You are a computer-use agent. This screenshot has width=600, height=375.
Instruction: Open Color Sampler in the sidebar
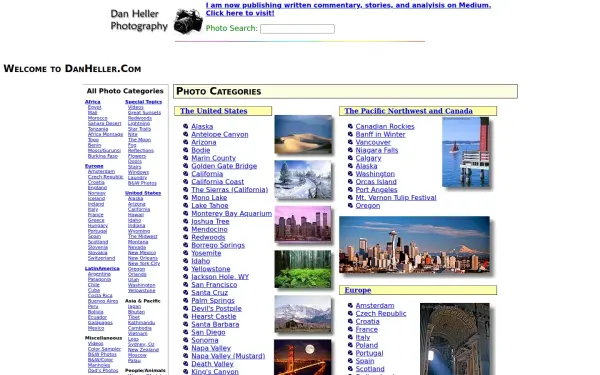point(104,349)
